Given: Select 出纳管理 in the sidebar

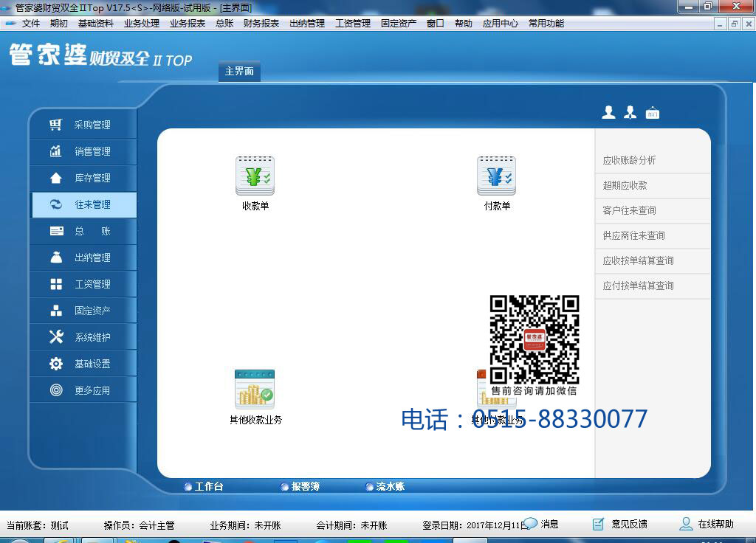Looking at the screenshot, I should click(83, 257).
